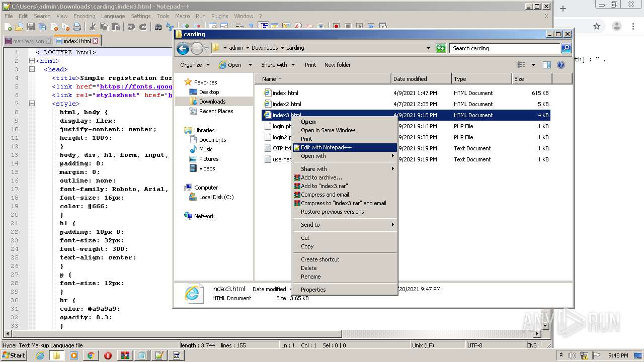The height and width of the screenshot is (362, 644).
Task: Click the search magnifier in carding window
Action: [566, 48]
